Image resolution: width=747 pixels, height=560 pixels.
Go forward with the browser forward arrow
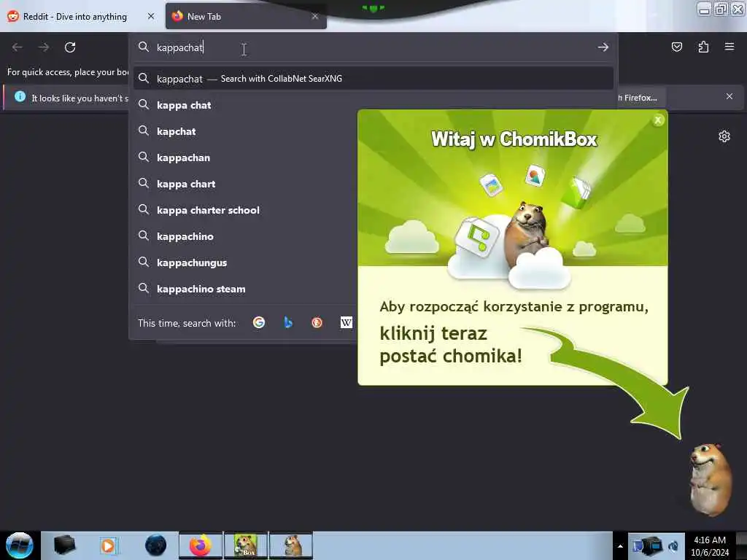(x=44, y=47)
